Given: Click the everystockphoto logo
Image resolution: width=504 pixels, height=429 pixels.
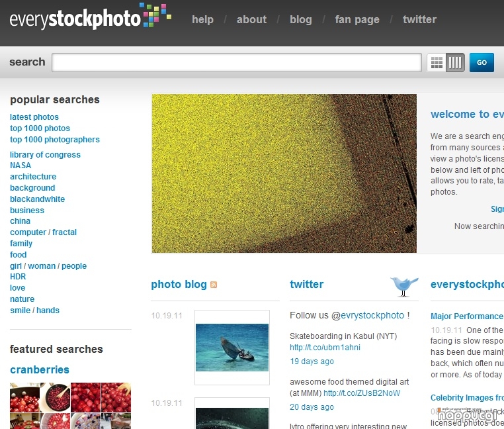Looking at the screenshot, I should click(x=91, y=17).
